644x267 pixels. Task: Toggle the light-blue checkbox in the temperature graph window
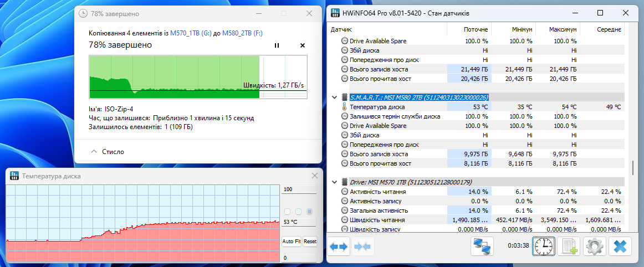pyautogui.click(x=299, y=212)
